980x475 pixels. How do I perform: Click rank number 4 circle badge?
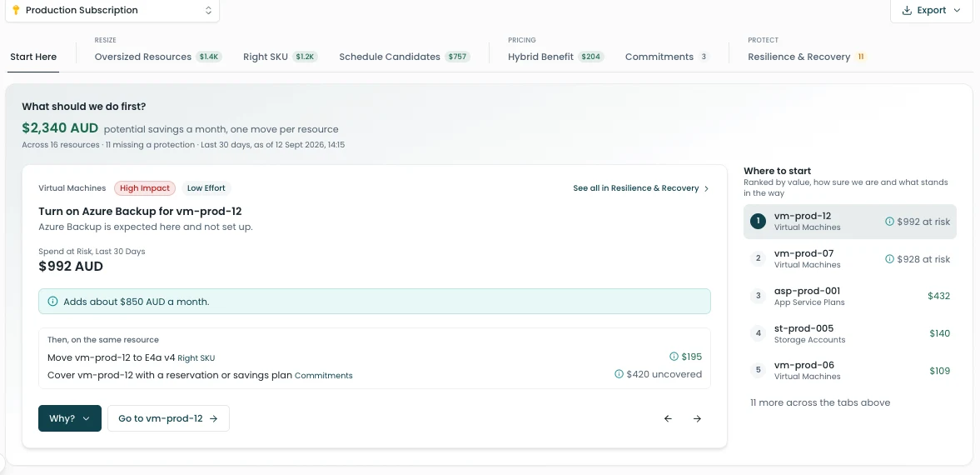pos(759,333)
